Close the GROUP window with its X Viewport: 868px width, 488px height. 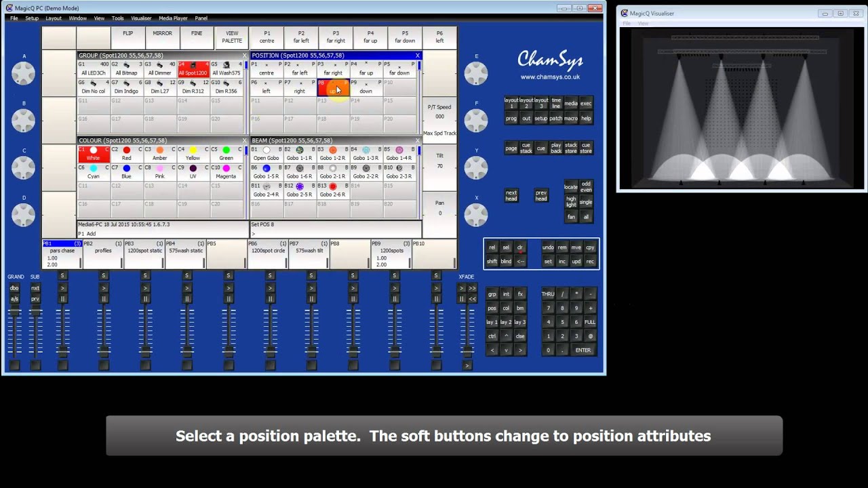(x=244, y=56)
